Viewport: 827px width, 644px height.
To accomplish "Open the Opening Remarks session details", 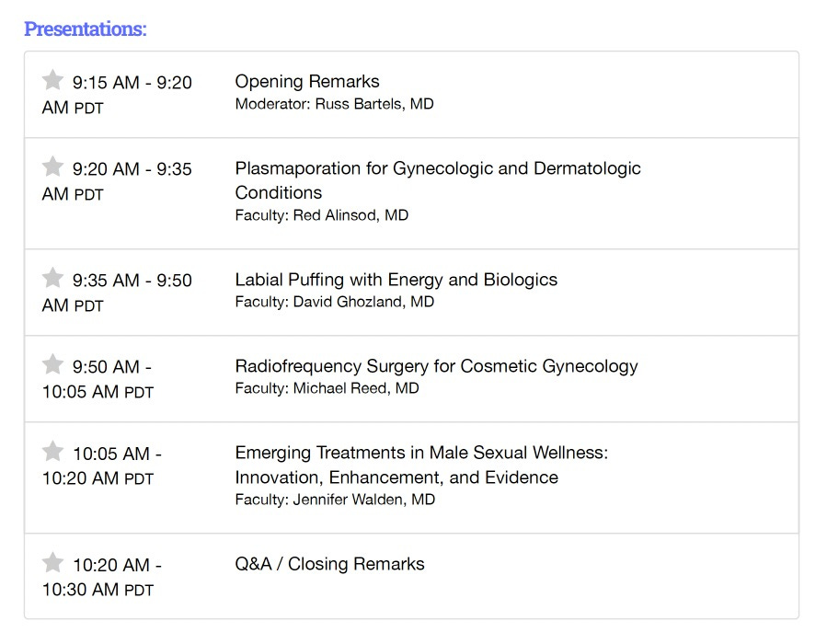I will click(307, 81).
